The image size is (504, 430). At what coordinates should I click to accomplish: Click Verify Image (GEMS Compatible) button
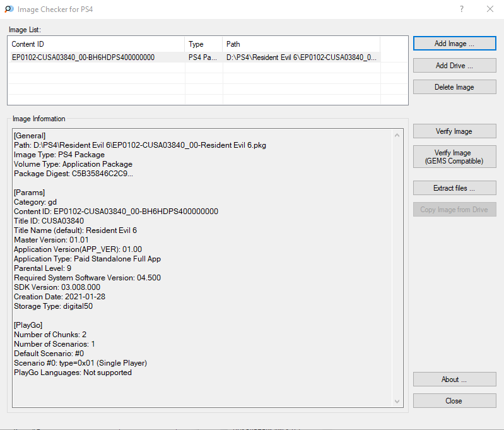455,157
